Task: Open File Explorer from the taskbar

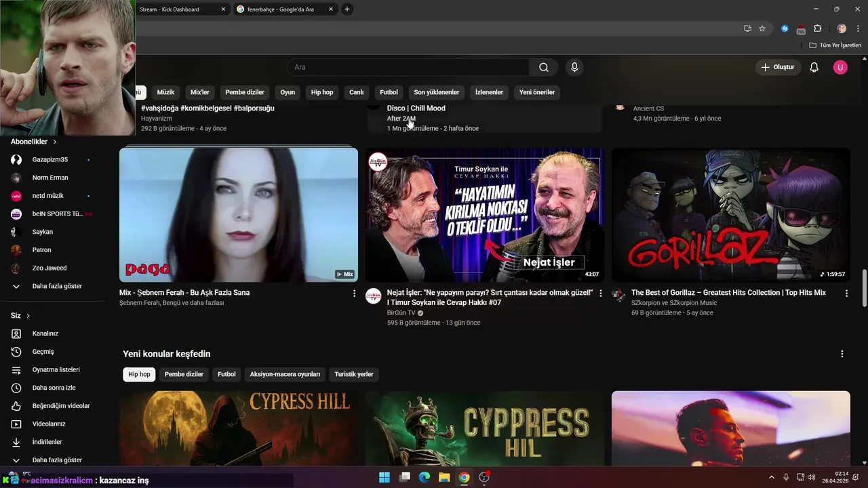Action: 444,477
